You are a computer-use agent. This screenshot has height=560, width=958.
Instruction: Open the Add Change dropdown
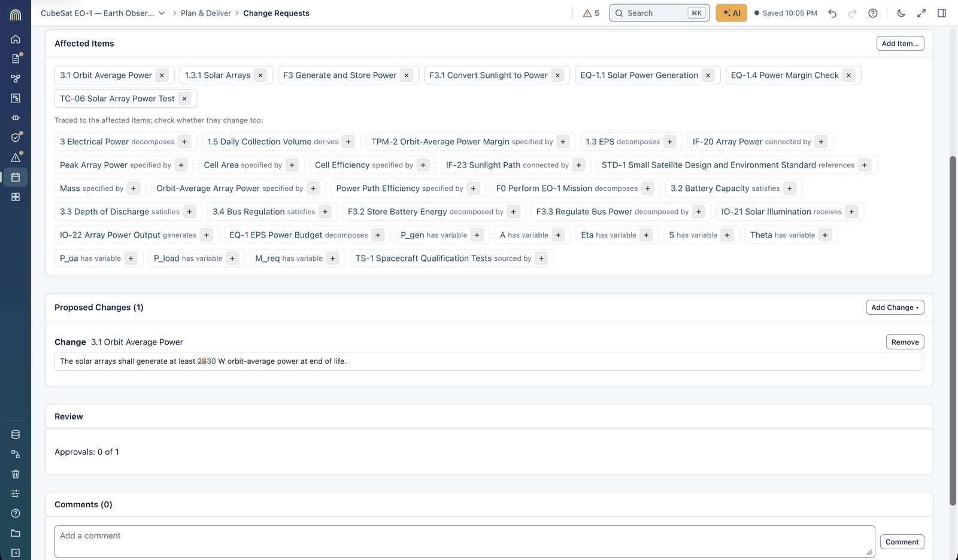pos(895,308)
